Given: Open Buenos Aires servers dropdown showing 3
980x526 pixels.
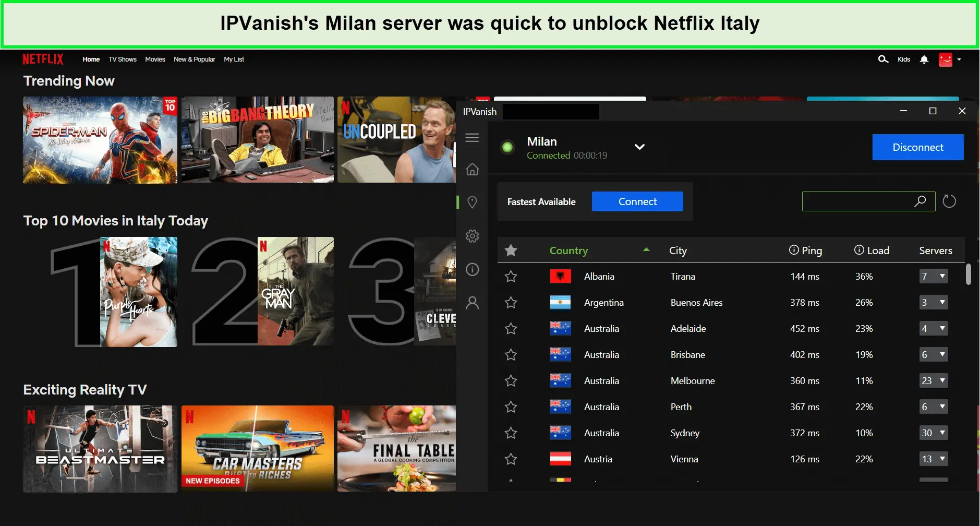Looking at the screenshot, I should [934, 302].
